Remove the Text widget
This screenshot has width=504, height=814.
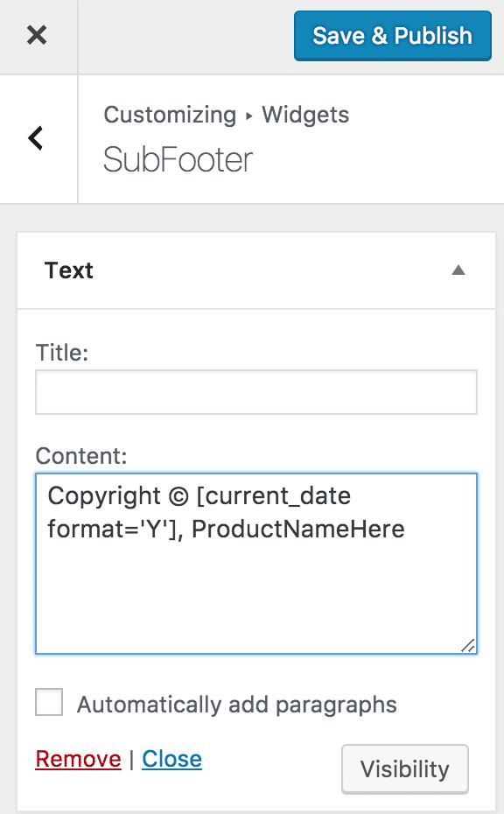pyautogui.click(x=78, y=759)
